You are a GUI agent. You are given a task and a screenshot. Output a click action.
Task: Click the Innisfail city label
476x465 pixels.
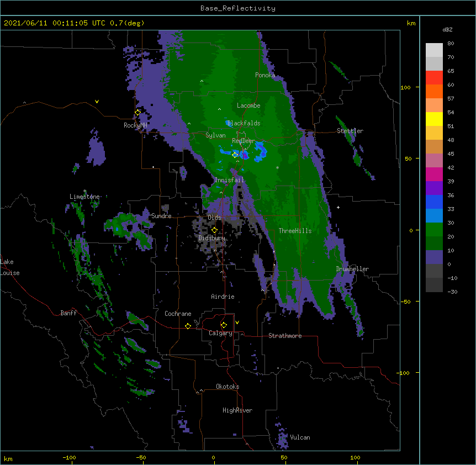click(229, 180)
